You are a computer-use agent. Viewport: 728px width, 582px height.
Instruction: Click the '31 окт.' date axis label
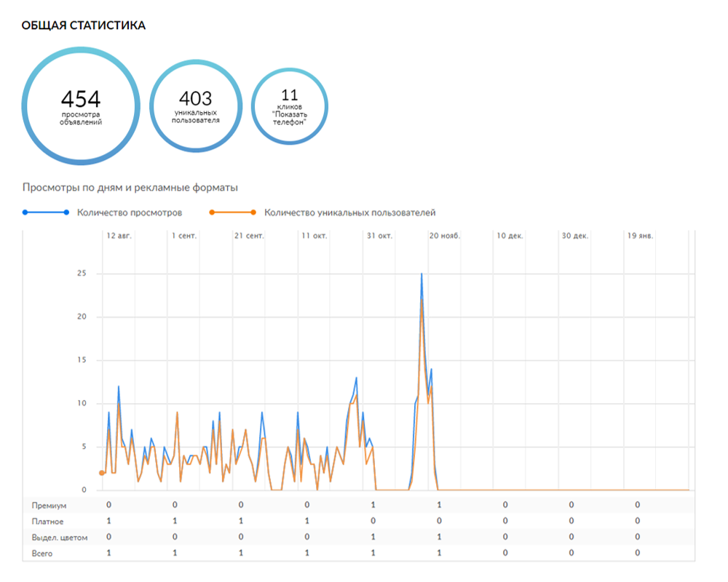click(379, 236)
